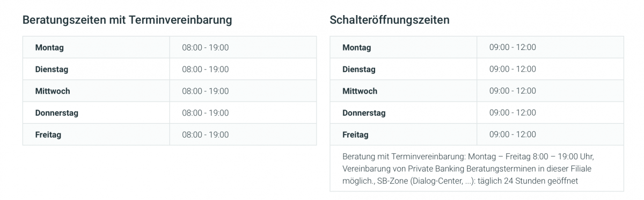
Task: Select Montag in the Beratungszeiten table
Action: tap(49, 47)
